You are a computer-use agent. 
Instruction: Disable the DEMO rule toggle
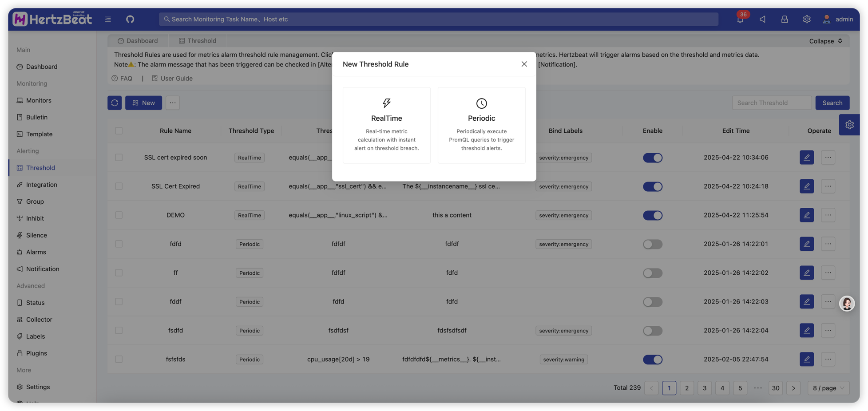652,215
